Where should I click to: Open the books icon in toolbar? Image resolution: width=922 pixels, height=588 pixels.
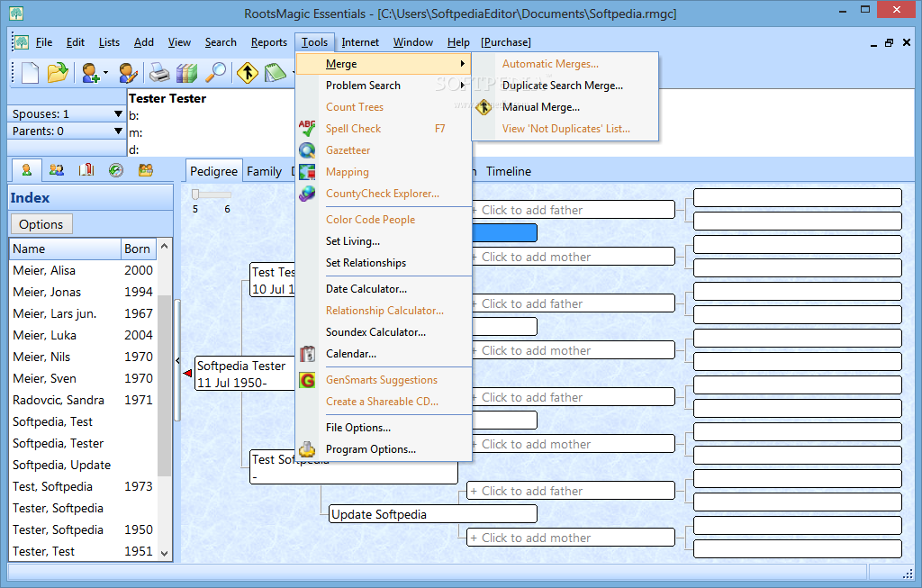tap(187, 73)
